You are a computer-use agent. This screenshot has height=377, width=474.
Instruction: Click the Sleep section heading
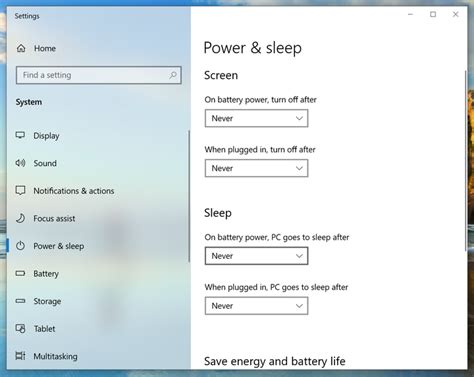[x=218, y=213]
